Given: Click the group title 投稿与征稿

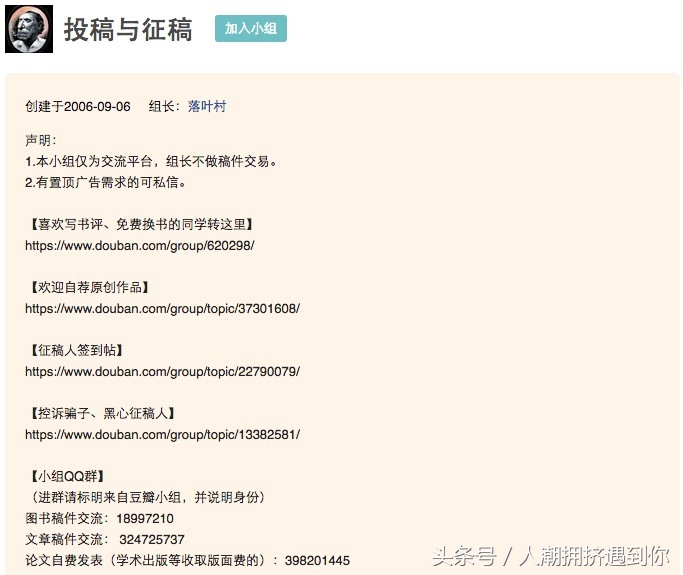Looking at the screenshot, I should 128,29.
